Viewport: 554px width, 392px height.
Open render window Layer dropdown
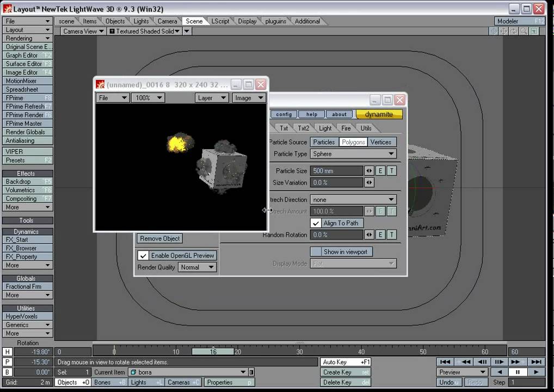(211, 98)
